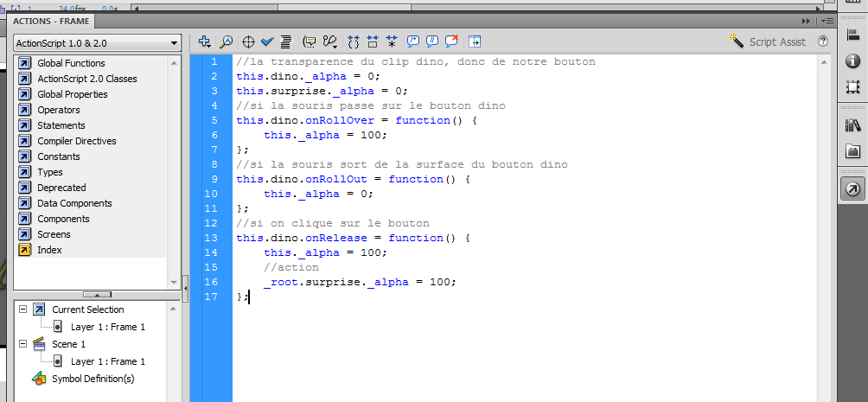Viewport: 868px width, 402px height.
Task: Check syntax with the blue checkmark
Action: [267, 41]
